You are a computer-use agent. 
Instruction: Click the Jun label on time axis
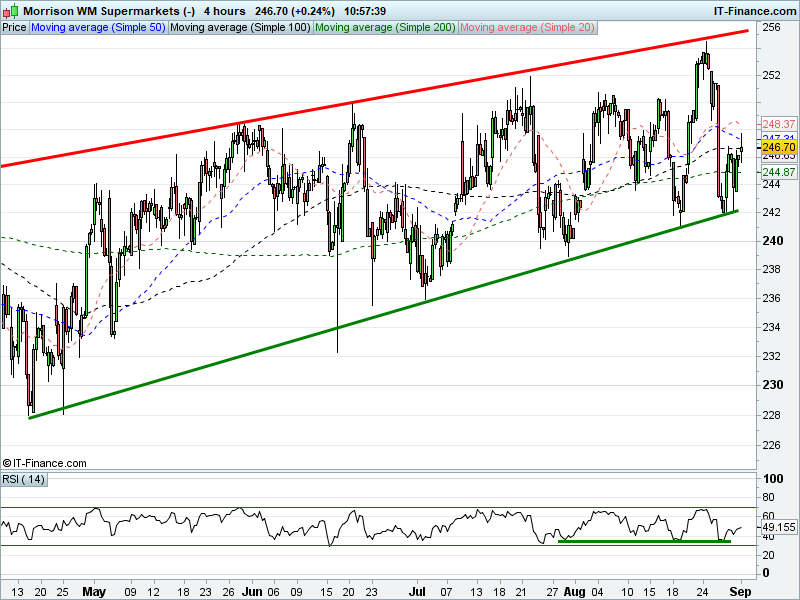pyautogui.click(x=252, y=592)
